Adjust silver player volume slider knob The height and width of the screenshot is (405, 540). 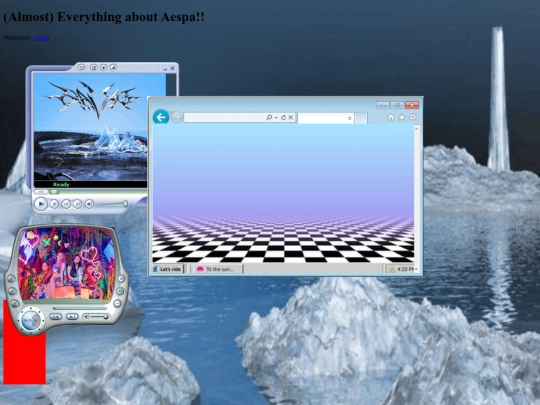pyautogui.click(x=106, y=316)
